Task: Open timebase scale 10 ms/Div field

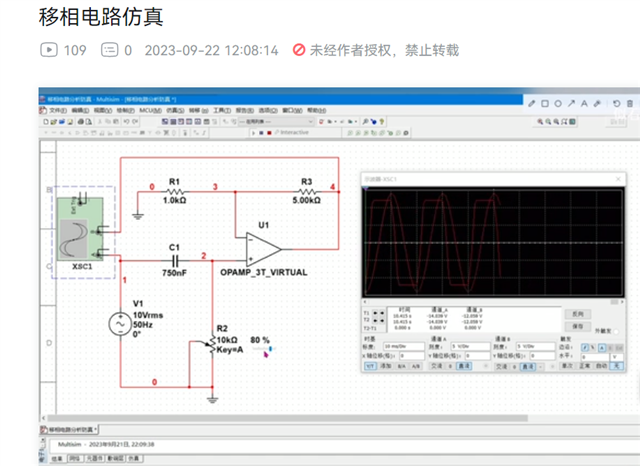Action: click(x=404, y=346)
